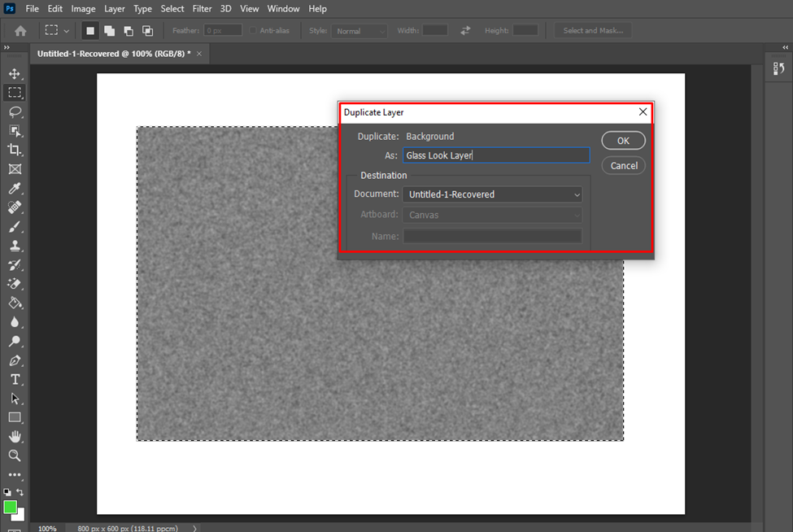Open the Edit Toolbar three-dots menu
The width and height of the screenshot is (793, 532).
(x=15, y=475)
